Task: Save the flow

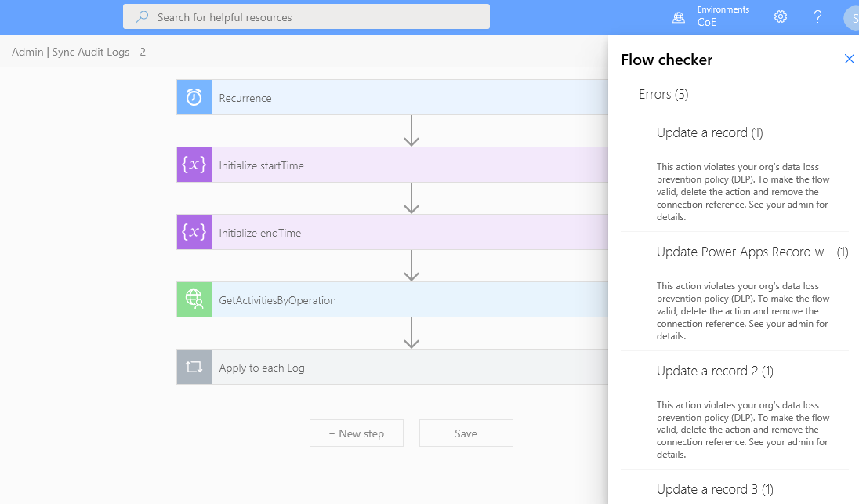Action: click(466, 433)
